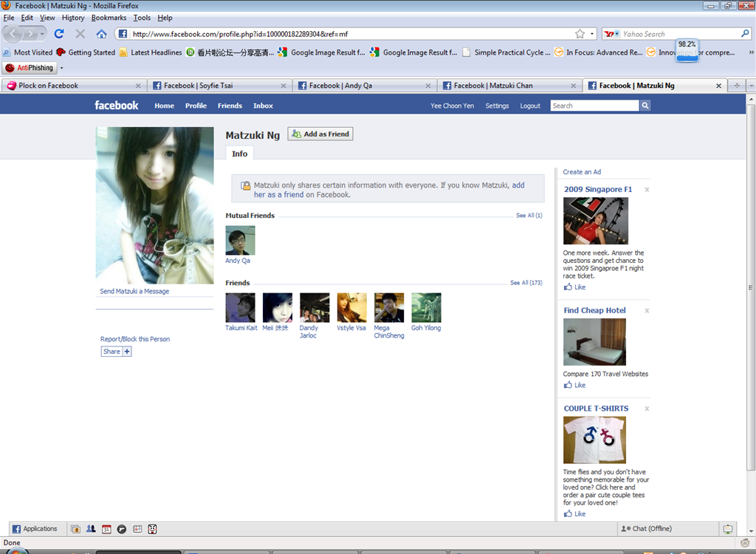This screenshot has height=554, width=756.
Task: Open the View menu
Action: [x=47, y=18]
